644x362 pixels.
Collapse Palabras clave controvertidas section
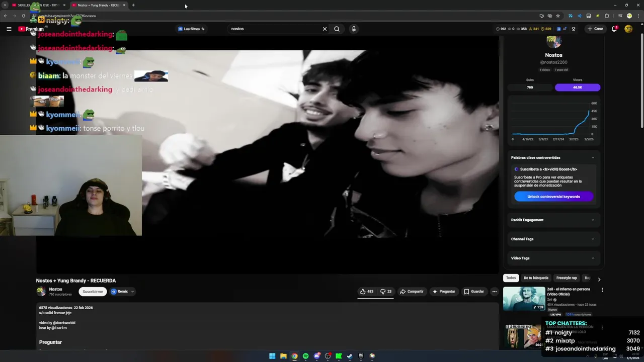click(593, 157)
